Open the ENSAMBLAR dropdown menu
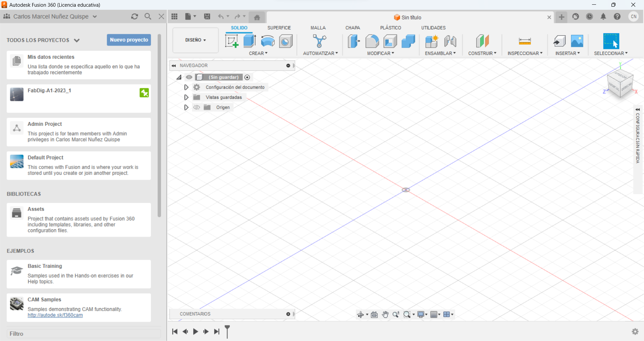644x341 pixels. click(440, 53)
